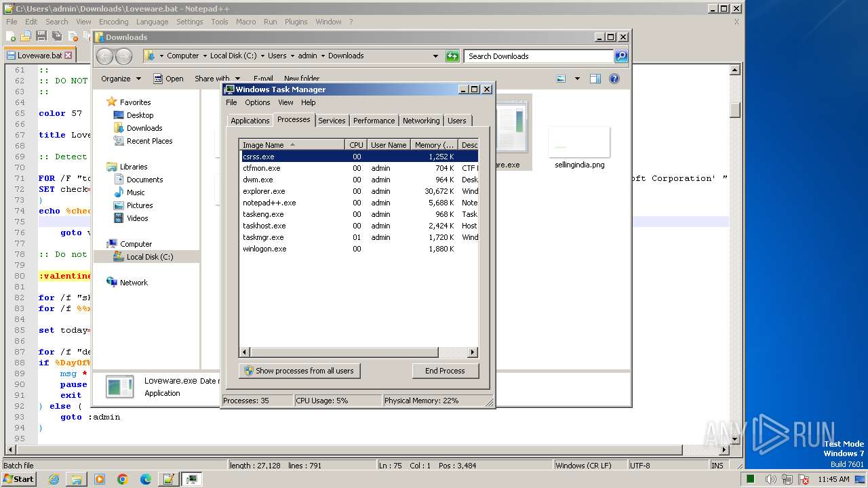Screen dimensions: 868x488
Task: Refresh the Downloads folder address bar
Action: click(x=452, y=56)
